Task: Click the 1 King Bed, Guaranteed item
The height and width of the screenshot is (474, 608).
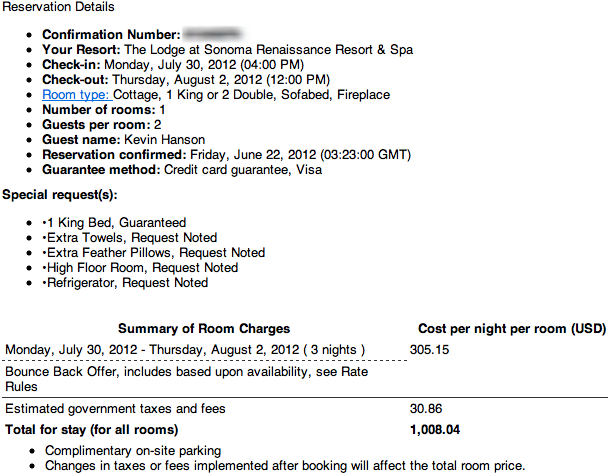Action: (x=114, y=223)
